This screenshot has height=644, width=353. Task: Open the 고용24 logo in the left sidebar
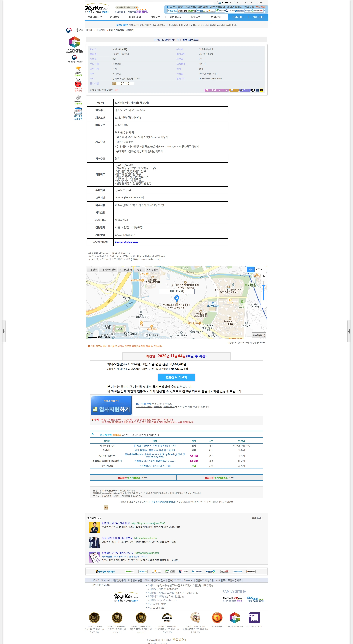(74, 30)
